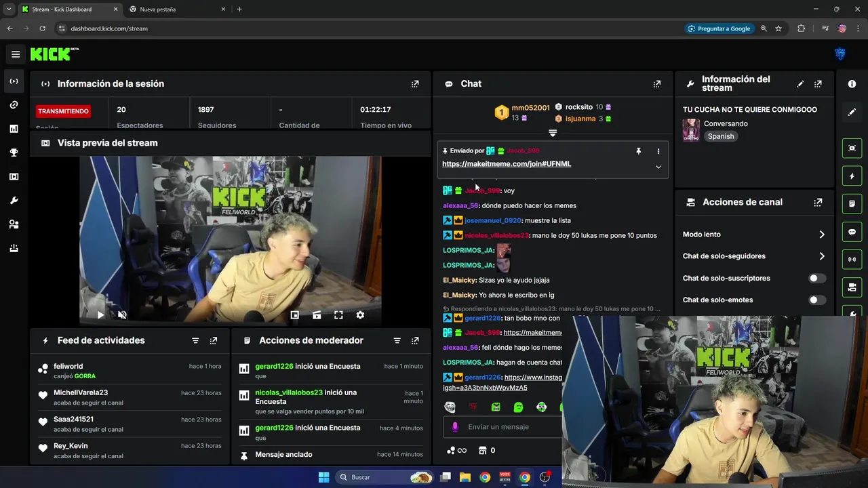Click the Spanish language tag
The height and width of the screenshot is (488, 868).
(x=721, y=136)
